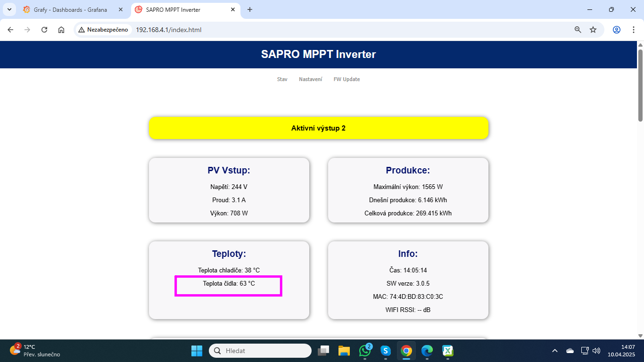The image size is (644, 362).
Task: Show hidden system tray icons
Action: (555, 351)
